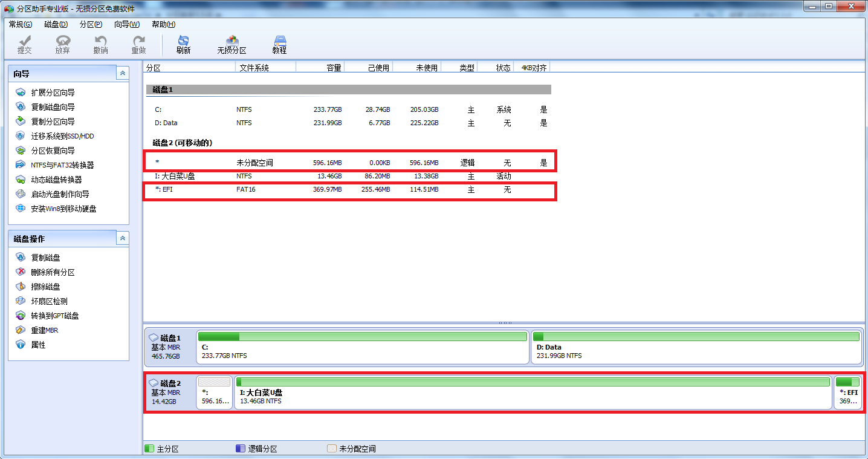Click the 擦除磁盘 icon
This screenshot has width=868, height=459.
(x=21, y=287)
